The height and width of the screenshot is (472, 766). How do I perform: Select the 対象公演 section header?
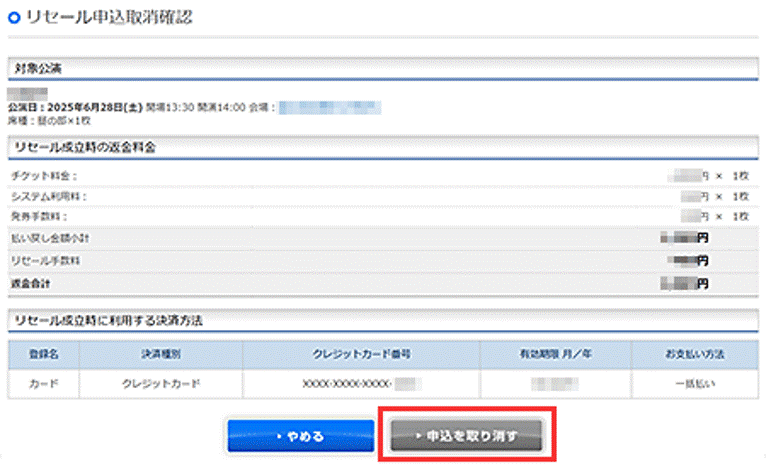coord(37,69)
